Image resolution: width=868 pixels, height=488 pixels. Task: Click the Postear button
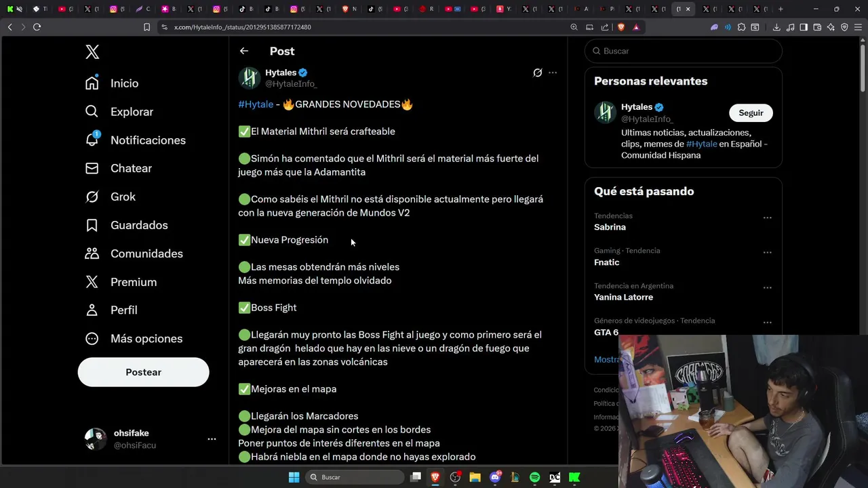pyautogui.click(x=143, y=372)
